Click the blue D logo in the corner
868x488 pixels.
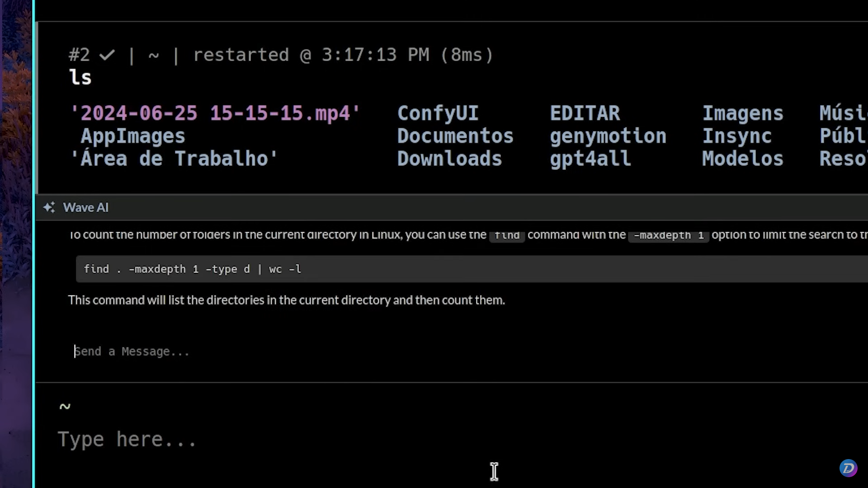tap(848, 468)
